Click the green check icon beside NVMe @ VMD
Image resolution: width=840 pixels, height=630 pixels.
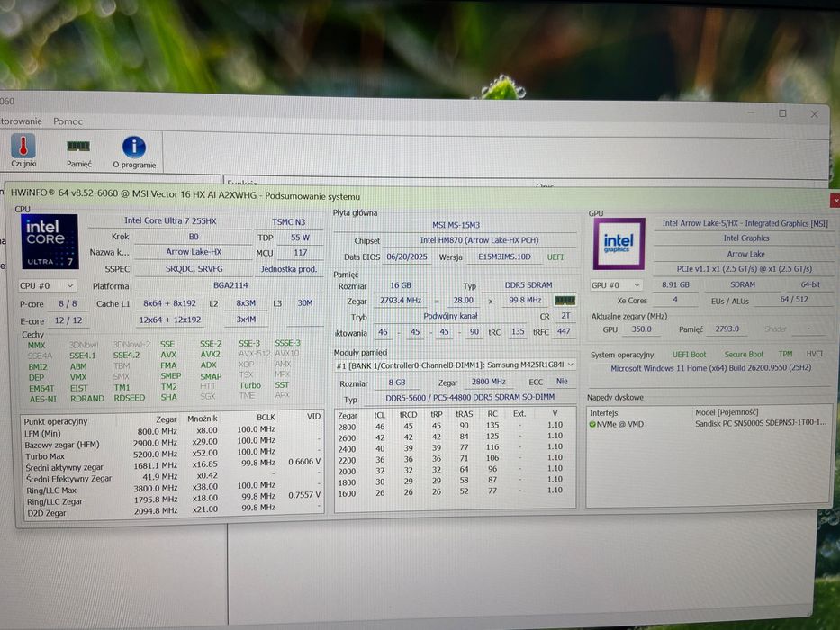pyautogui.click(x=592, y=424)
